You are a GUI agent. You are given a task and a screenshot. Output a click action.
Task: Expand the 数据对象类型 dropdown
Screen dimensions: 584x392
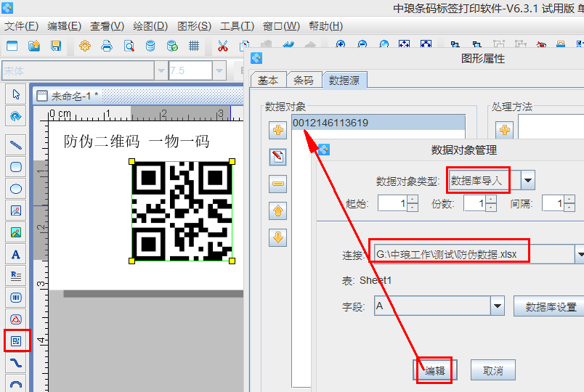(x=528, y=180)
